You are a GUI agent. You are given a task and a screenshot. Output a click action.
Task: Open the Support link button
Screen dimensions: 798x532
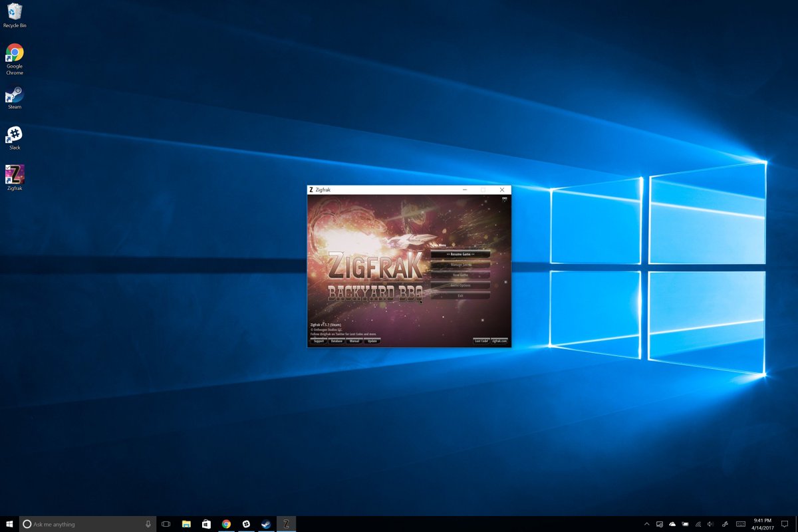319,341
